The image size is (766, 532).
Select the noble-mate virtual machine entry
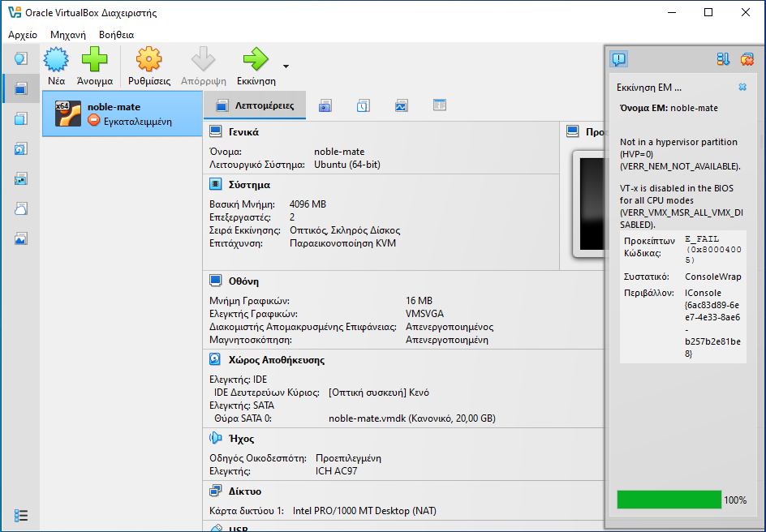click(122, 114)
